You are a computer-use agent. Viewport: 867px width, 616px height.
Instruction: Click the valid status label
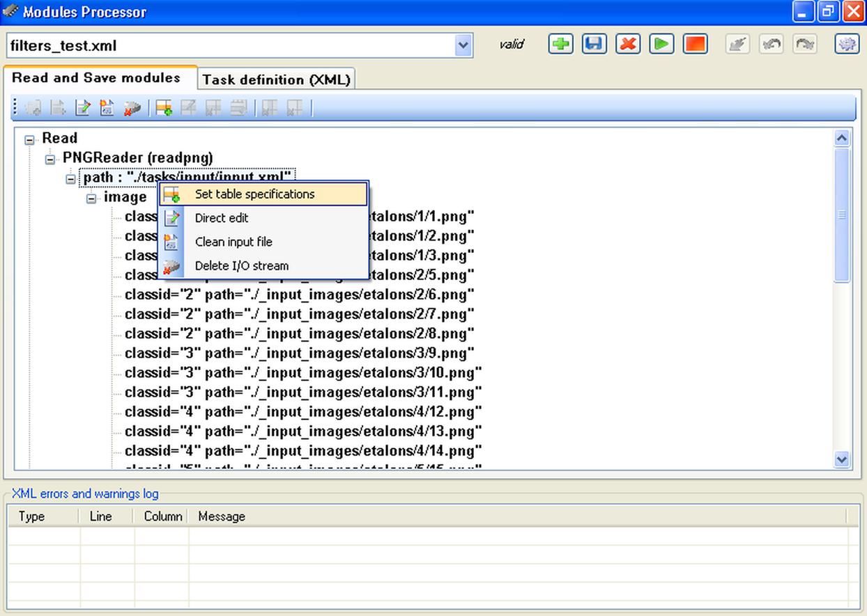coord(512,45)
